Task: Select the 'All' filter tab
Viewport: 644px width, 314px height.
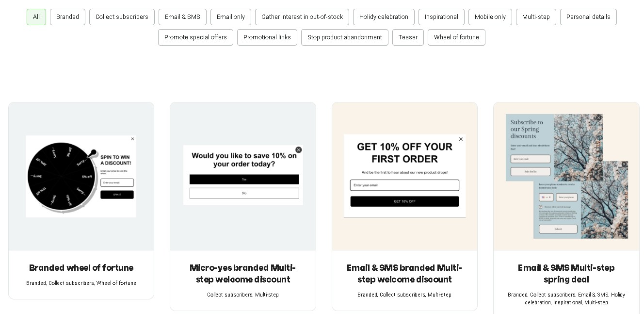Action: [36, 17]
